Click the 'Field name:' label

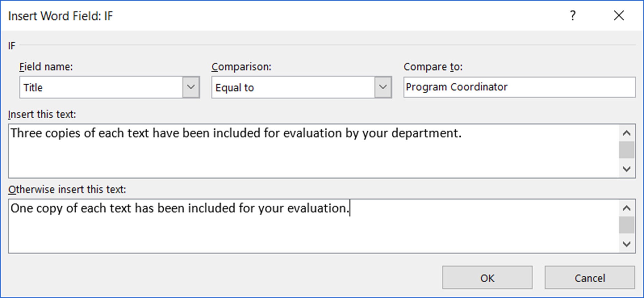pos(46,67)
